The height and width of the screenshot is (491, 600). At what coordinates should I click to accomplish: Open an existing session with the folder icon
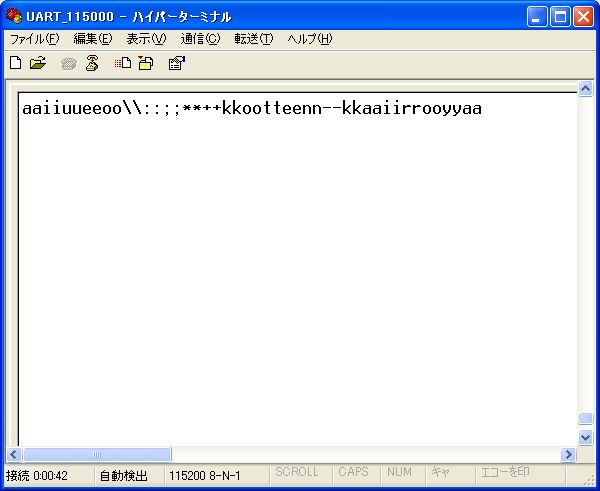38,63
